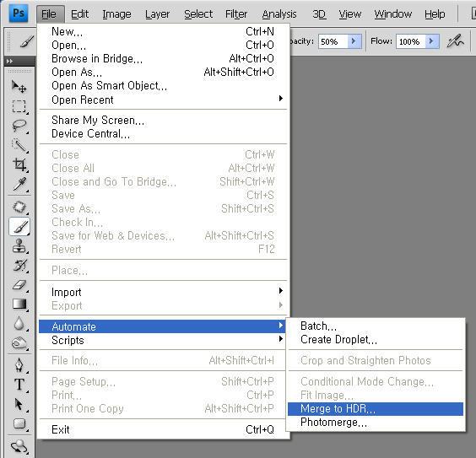This screenshot has width=476, height=458.
Task: Select the History Brush tool
Action: [x=19, y=266]
